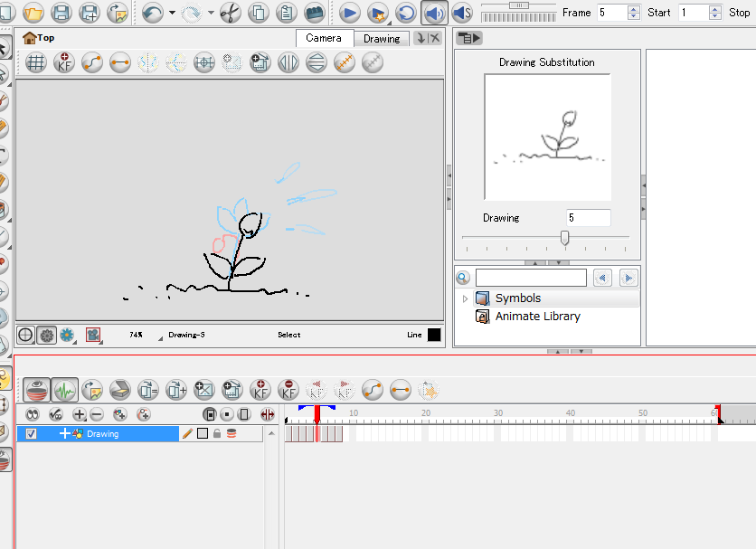This screenshot has width=756, height=549.
Task: Toggle the onion skin button in the Timeline toolbar
Action: [x=37, y=391]
